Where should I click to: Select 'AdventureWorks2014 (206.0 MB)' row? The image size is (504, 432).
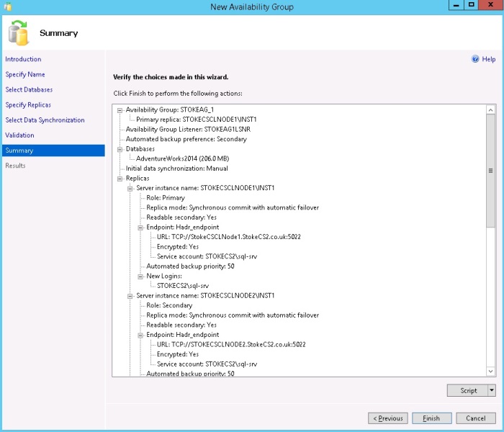click(x=183, y=158)
